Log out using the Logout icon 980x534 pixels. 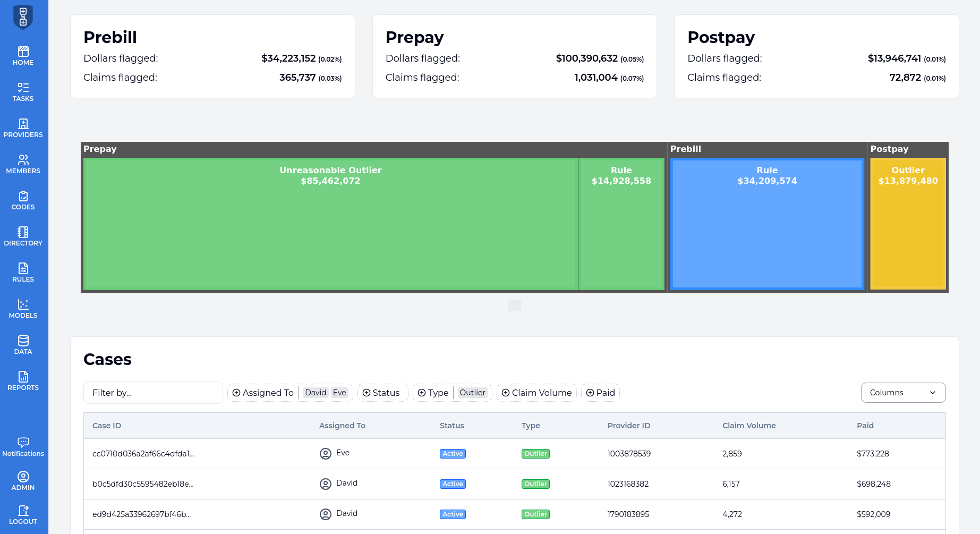coord(23,515)
